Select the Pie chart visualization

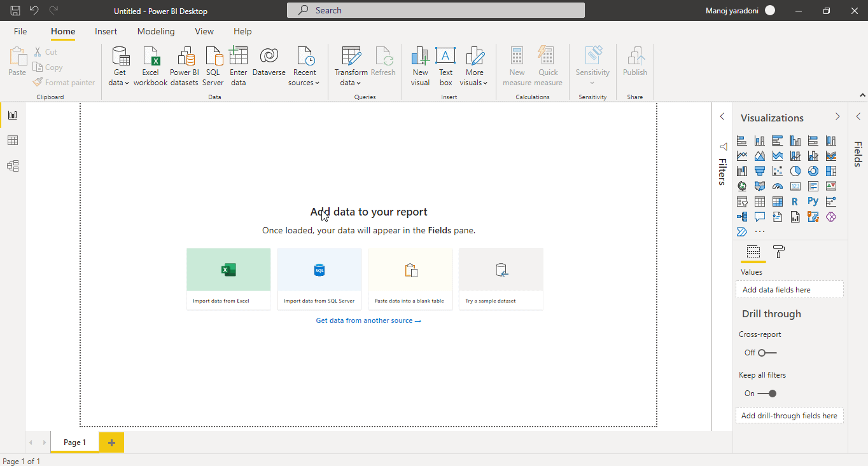point(795,171)
